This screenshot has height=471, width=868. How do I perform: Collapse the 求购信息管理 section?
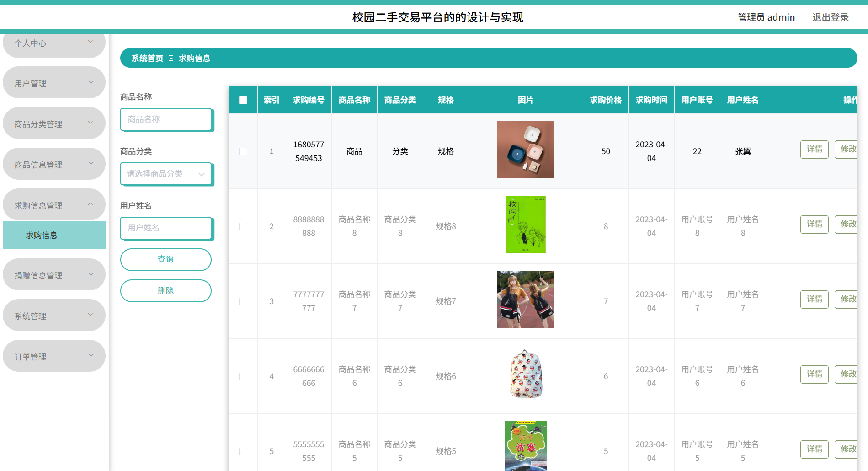coord(53,204)
